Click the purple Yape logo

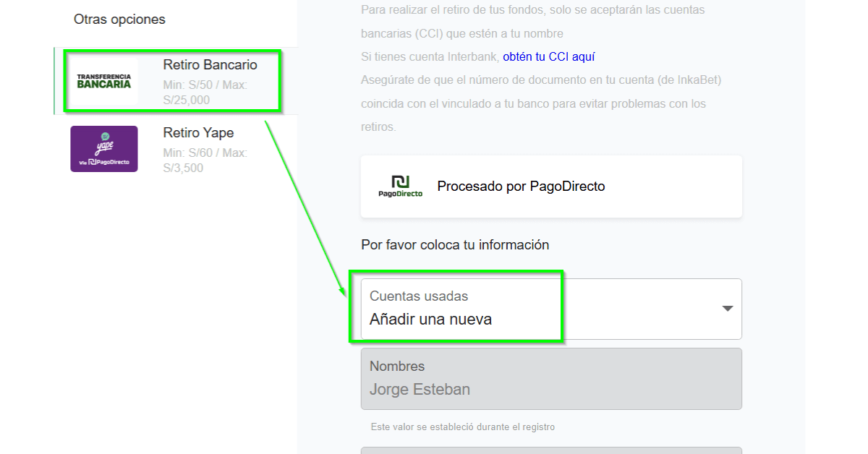104,149
